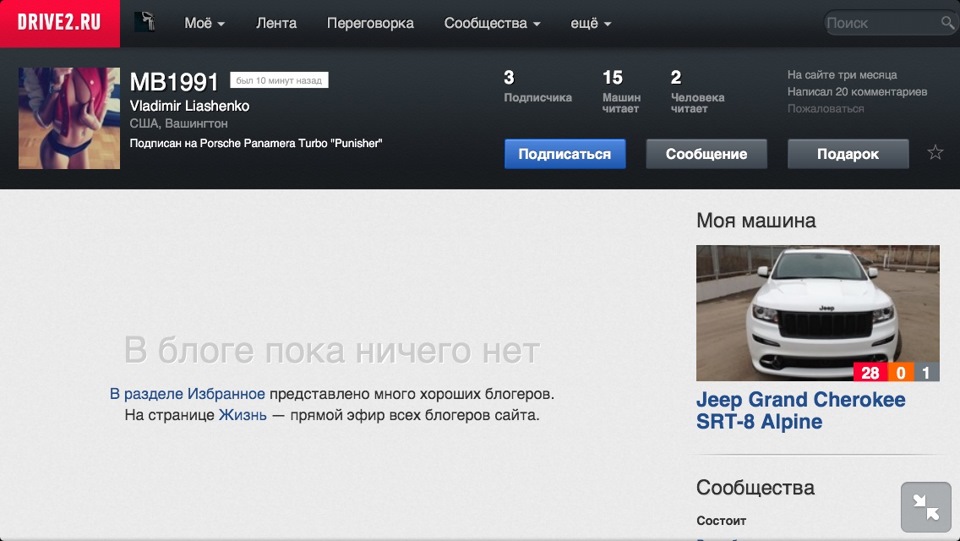960x541 pixels.
Task: Open the В разделе Избранное link
Action: pos(187,394)
